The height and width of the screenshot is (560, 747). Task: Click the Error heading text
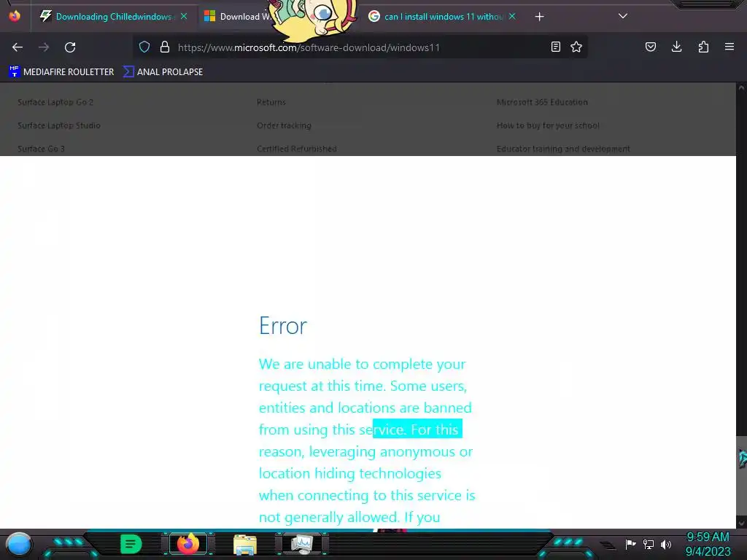[x=283, y=326]
